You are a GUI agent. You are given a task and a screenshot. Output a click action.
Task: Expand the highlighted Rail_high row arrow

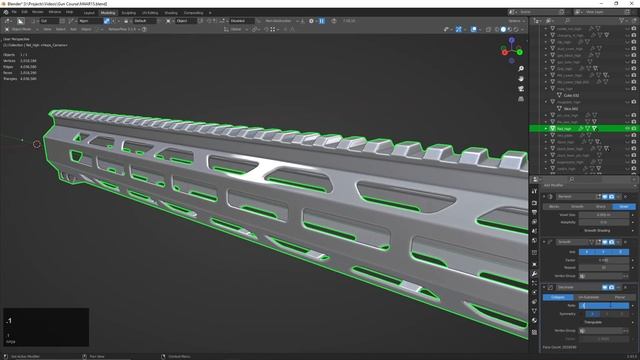coord(546,129)
